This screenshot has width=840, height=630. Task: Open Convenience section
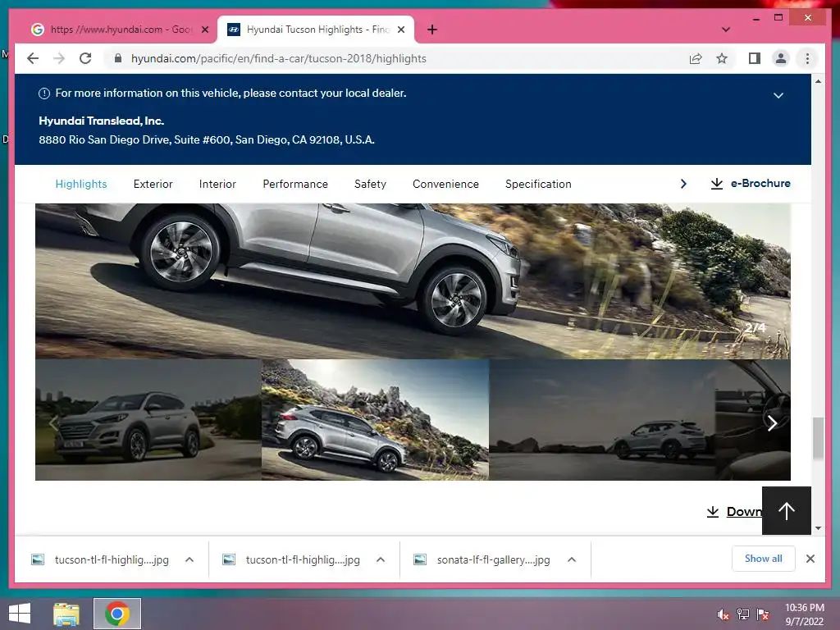click(445, 184)
